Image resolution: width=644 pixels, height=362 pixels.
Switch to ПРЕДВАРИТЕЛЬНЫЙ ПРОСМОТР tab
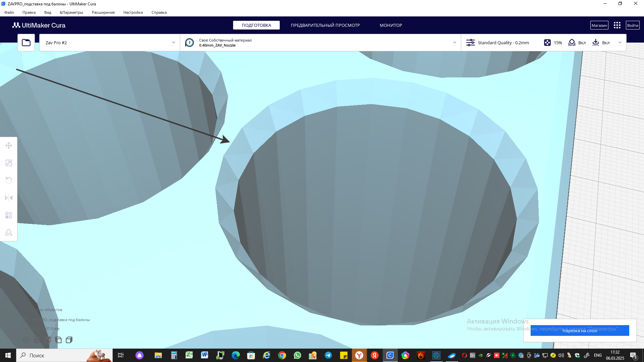tap(325, 25)
